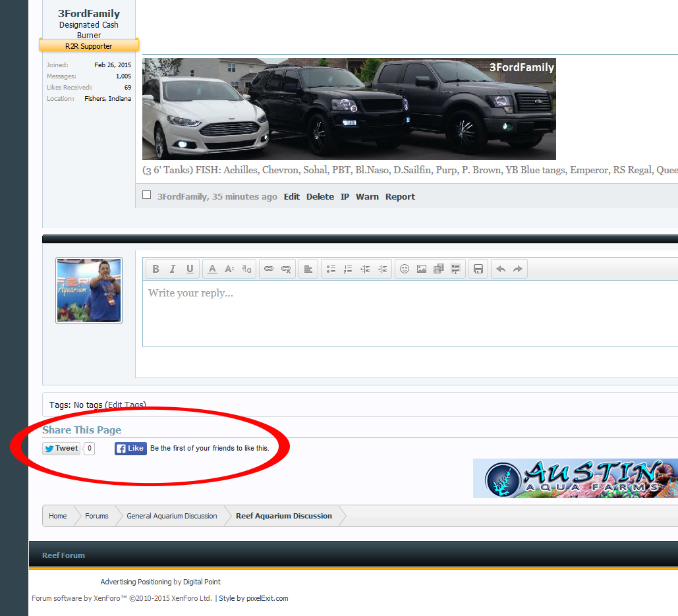
Task: Navigate to Forums breadcrumb
Action: [x=97, y=516]
